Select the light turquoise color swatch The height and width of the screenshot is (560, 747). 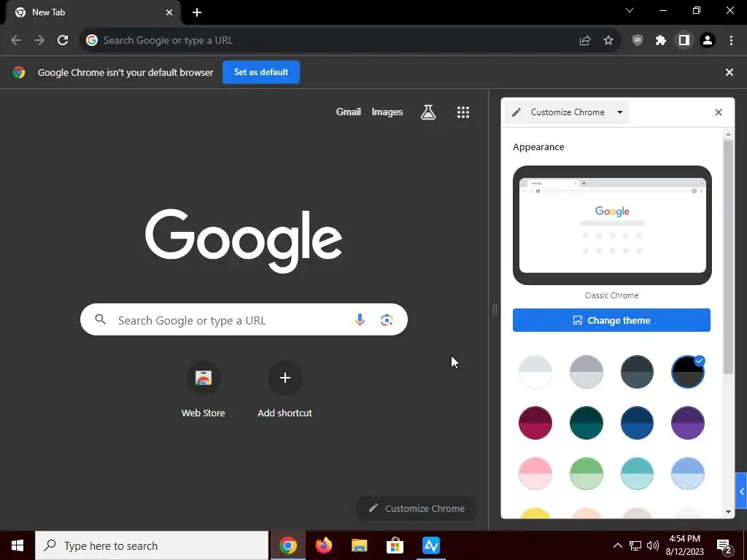[637, 474]
